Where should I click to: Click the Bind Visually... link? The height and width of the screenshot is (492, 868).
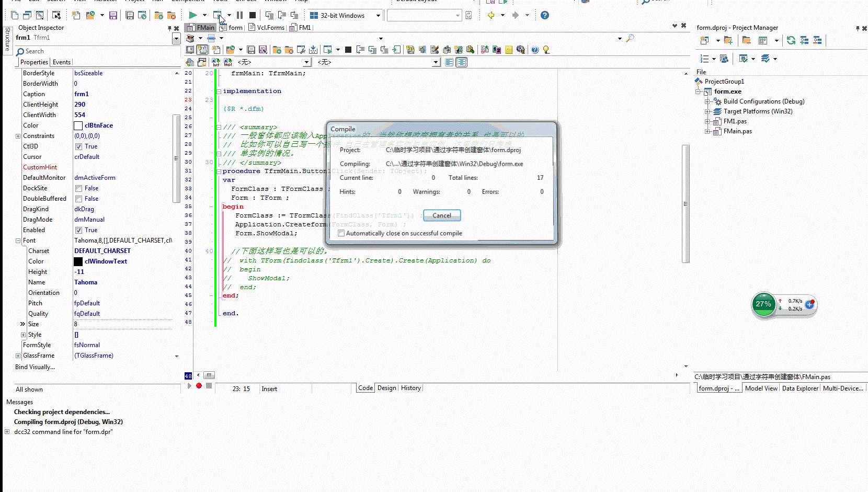click(35, 367)
